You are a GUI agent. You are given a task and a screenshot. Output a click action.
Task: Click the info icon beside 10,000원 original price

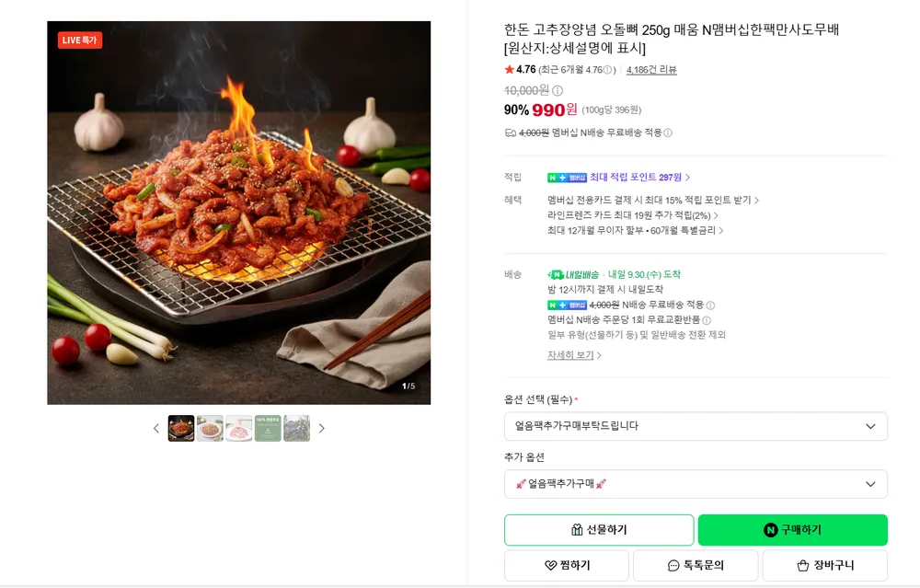[x=558, y=90]
